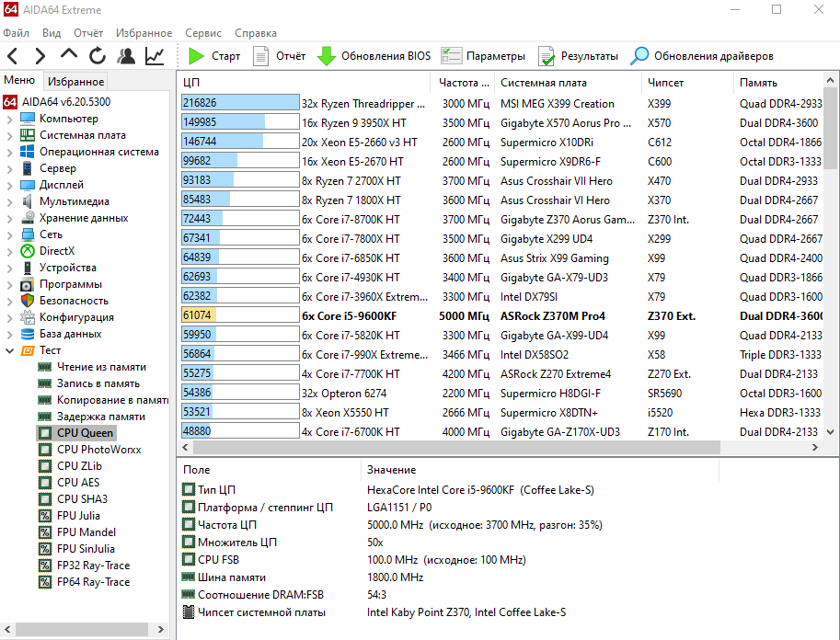Collapse the Тест tree node
This screenshot has width=840, height=640.
[x=9, y=350]
